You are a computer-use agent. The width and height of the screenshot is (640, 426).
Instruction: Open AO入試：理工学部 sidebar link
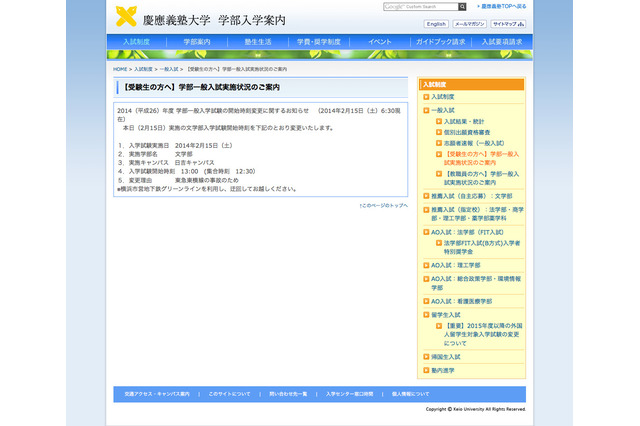pyautogui.click(x=456, y=265)
